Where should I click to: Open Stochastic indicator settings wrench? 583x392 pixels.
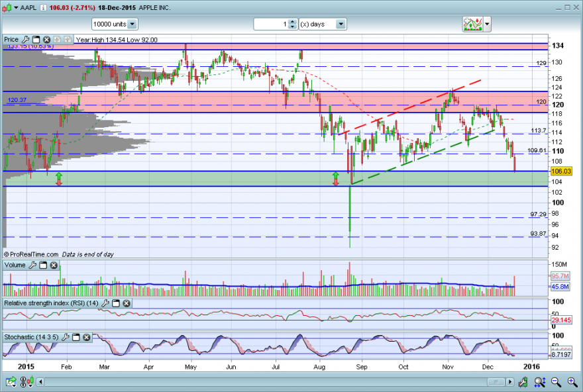click(x=66, y=338)
